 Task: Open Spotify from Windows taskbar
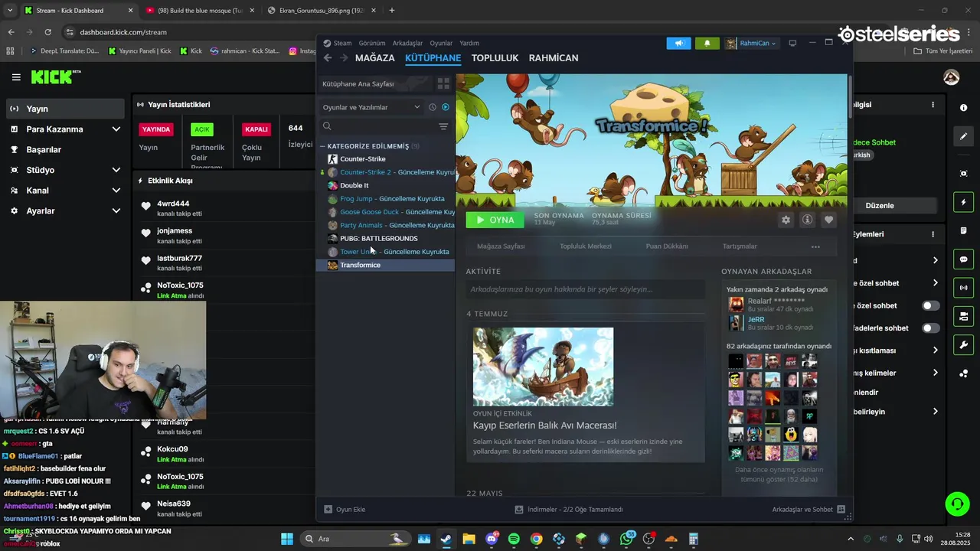pos(514,539)
